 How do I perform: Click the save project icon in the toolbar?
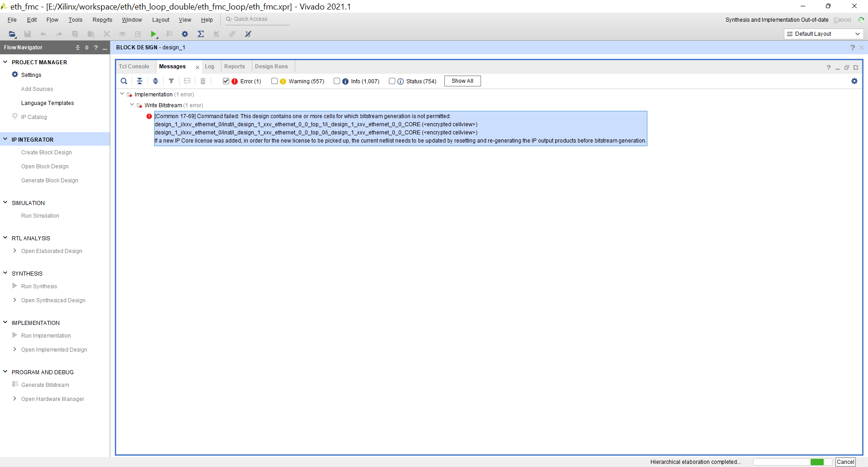point(27,34)
